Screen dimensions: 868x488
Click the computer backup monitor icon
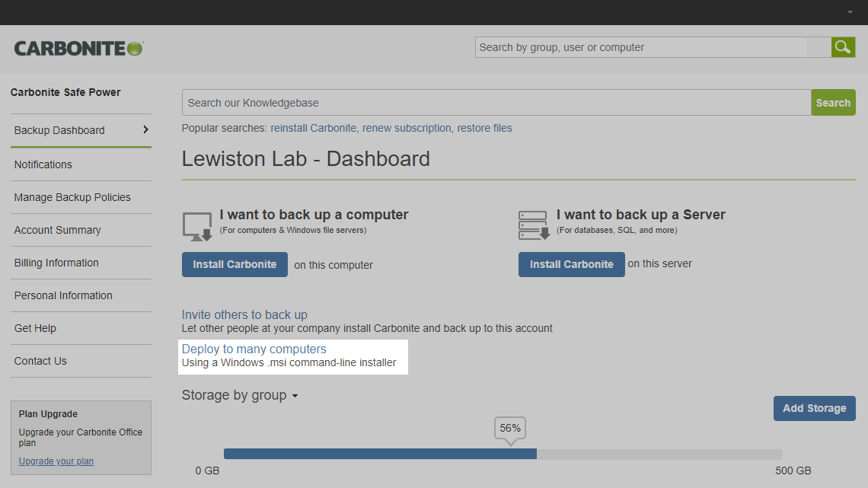coord(197,227)
